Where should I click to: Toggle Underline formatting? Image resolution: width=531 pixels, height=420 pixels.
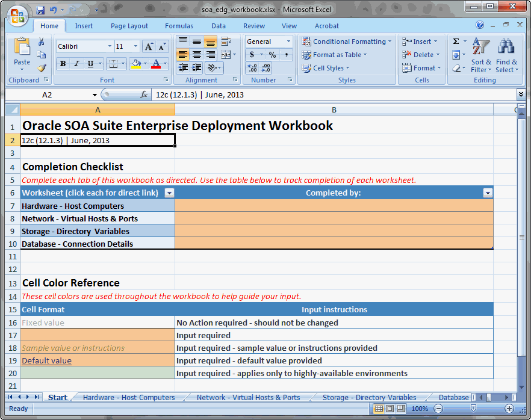coord(90,64)
